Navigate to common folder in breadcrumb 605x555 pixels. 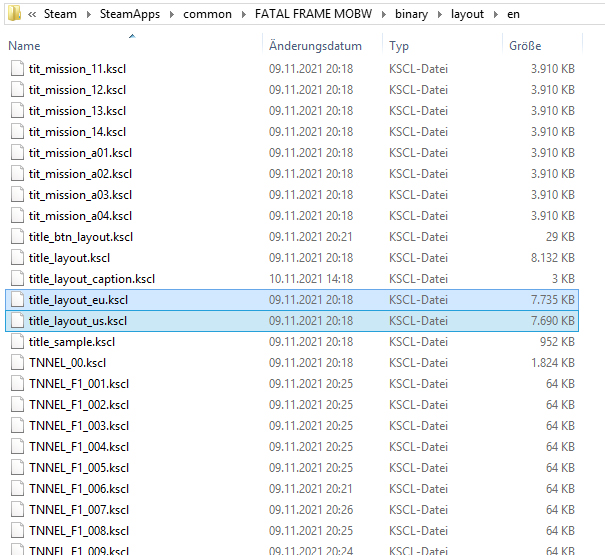tap(207, 14)
